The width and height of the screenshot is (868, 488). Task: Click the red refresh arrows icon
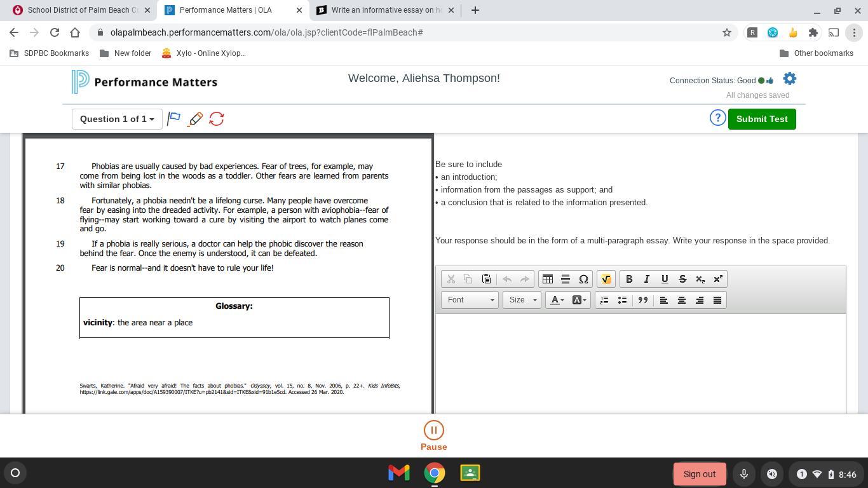(x=217, y=119)
